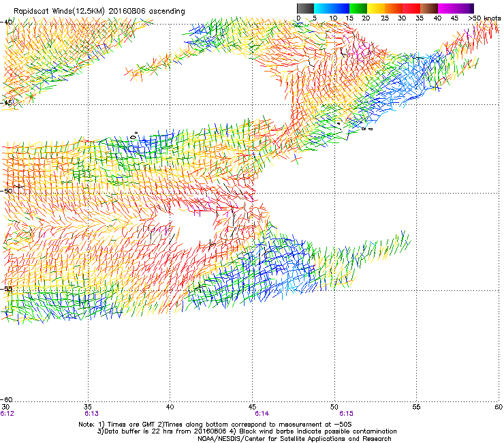The width and height of the screenshot is (504, 443).
Task: Click the gray 0–5 knot legend segment
Action: click(x=305, y=8)
